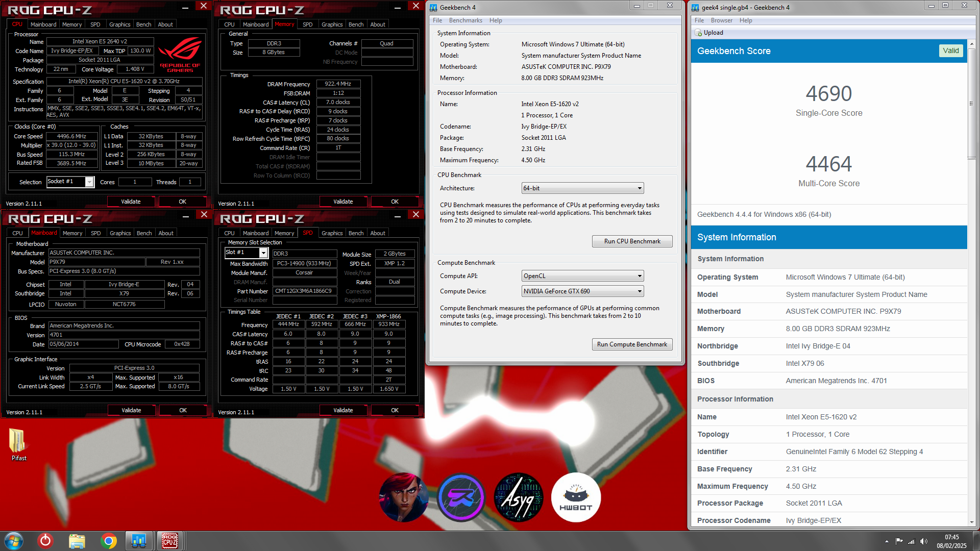Open the Benchmarks menu in Geekbench 4
The width and height of the screenshot is (980, 551).
465,20
